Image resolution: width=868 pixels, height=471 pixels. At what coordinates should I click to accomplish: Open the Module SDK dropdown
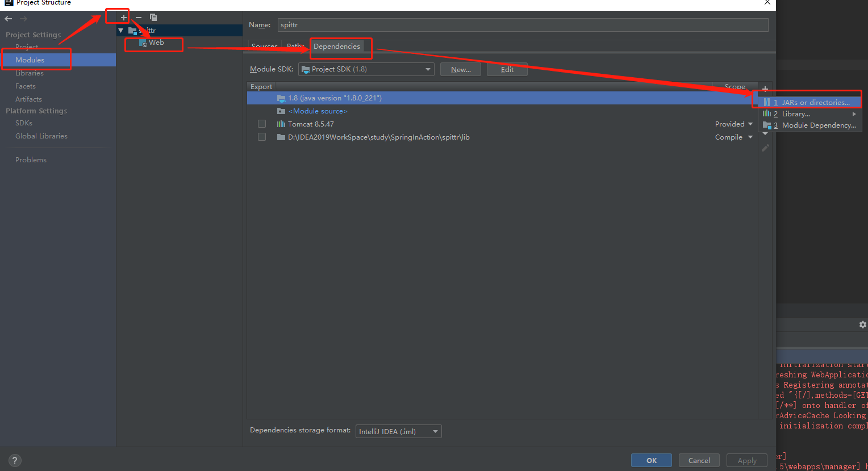coord(366,69)
